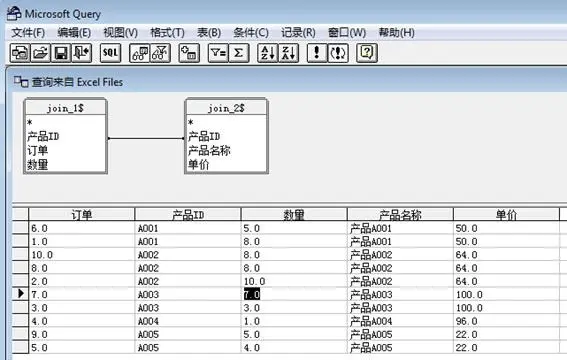Sort ascending with the A-Z icon
Screen dimensions: 567x360
pyautogui.click(x=268, y=53)
